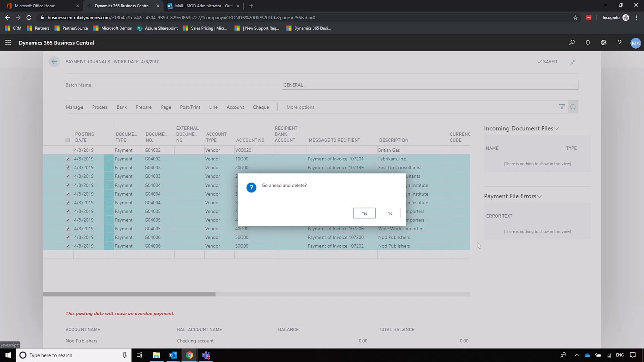Open Windows Start menu
Screen dimensions: 644x362
8,355
